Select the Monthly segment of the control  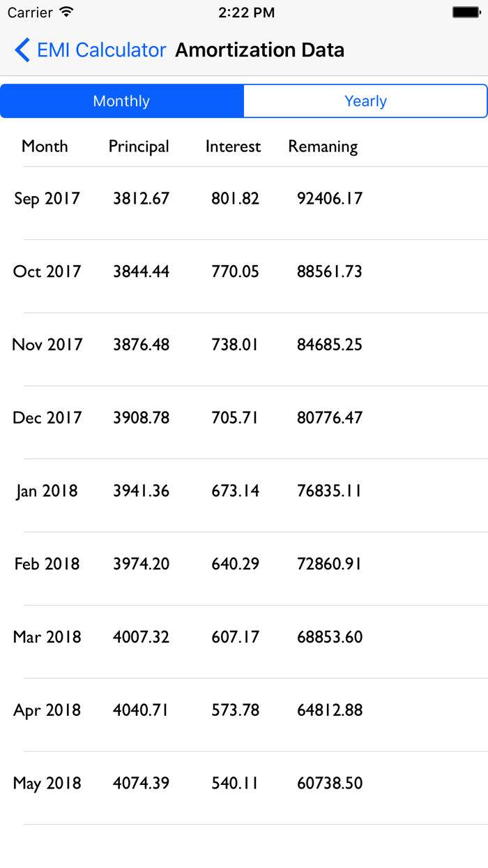(121, 100)
